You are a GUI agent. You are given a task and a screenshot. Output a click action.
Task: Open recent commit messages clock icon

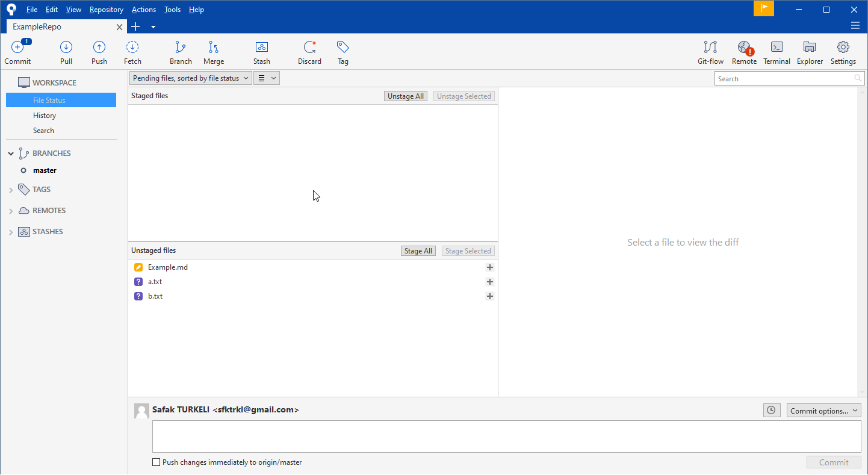coord(771,411)
